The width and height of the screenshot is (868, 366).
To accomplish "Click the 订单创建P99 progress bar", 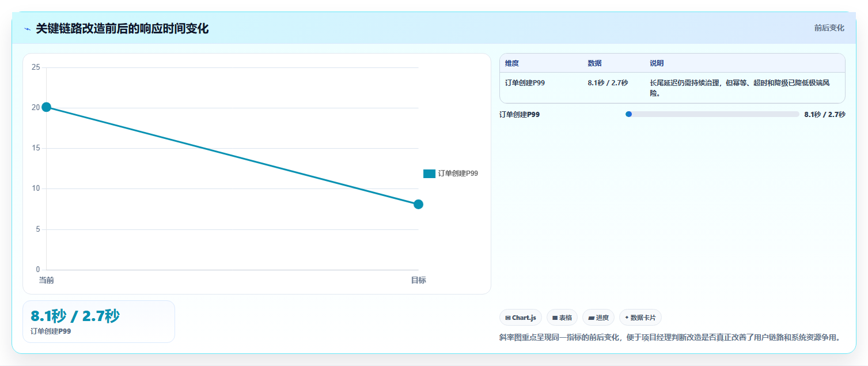I will tap(712, 114).
